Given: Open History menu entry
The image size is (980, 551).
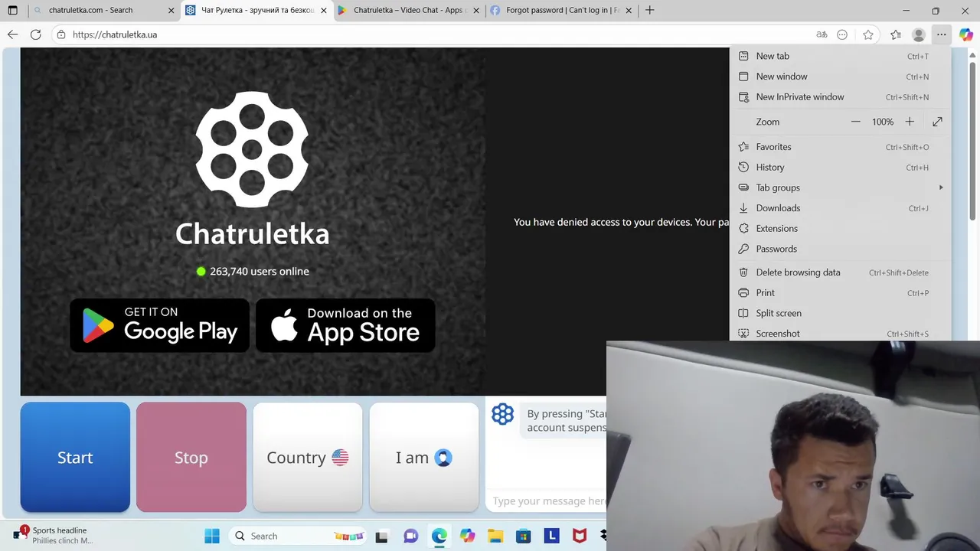Looking at the screenshot, I should pos(840,168).
